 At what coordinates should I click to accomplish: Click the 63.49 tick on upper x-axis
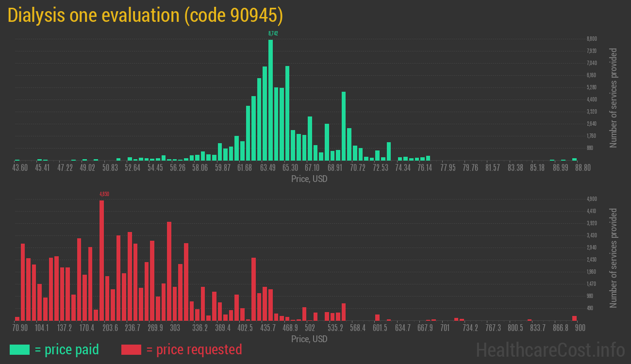[x=267, y=168]
